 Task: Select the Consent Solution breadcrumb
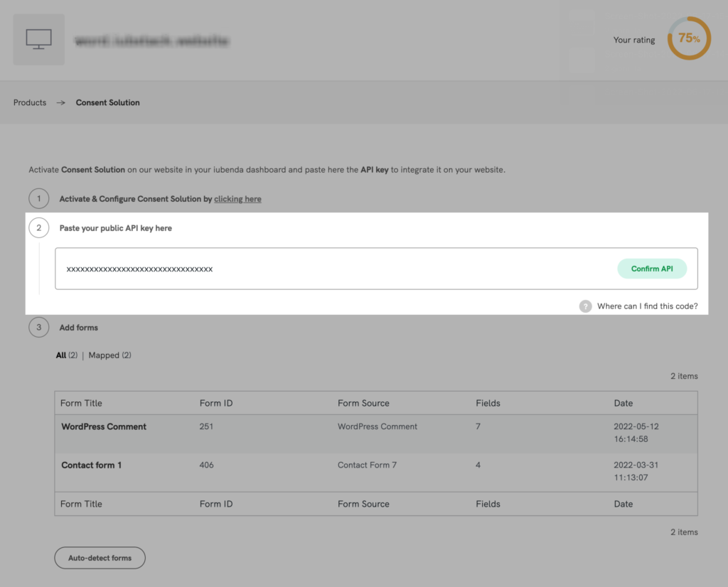click(107, 102)
